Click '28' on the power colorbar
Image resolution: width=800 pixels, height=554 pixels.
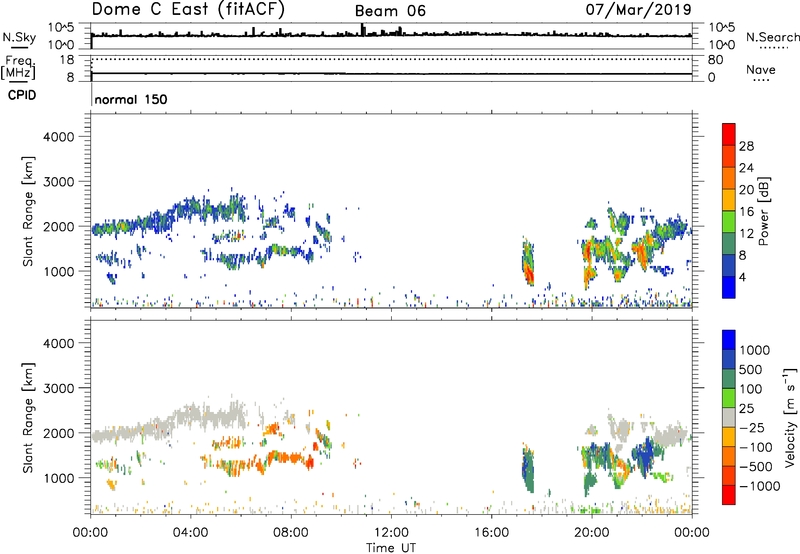(x=746, y=146)
